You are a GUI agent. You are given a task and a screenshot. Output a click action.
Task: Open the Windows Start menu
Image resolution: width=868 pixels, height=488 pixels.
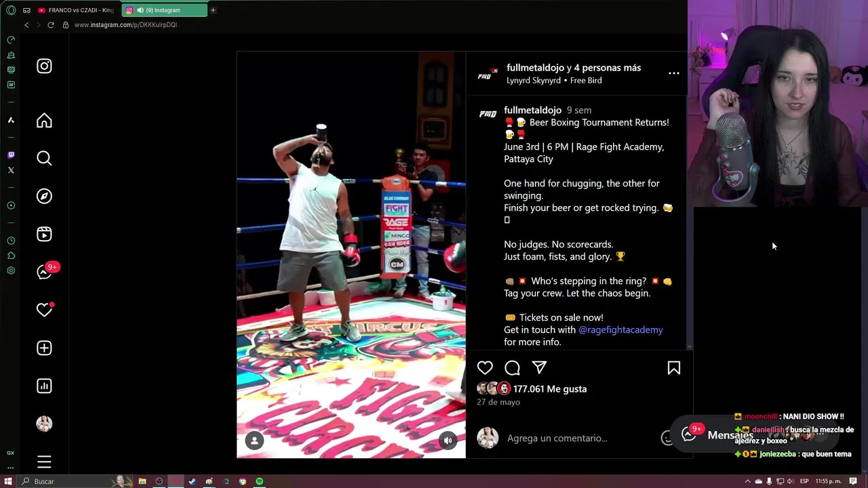(8, 481)
